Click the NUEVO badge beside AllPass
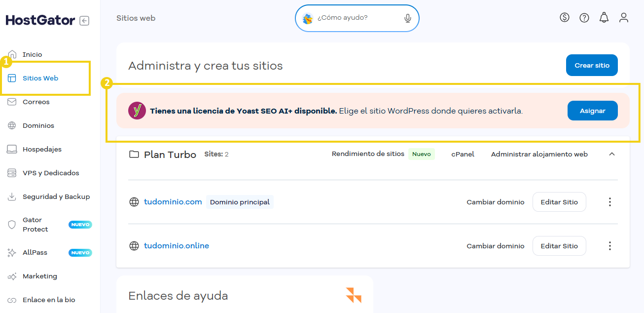This screenshot has width=644, height=313. 80,253
